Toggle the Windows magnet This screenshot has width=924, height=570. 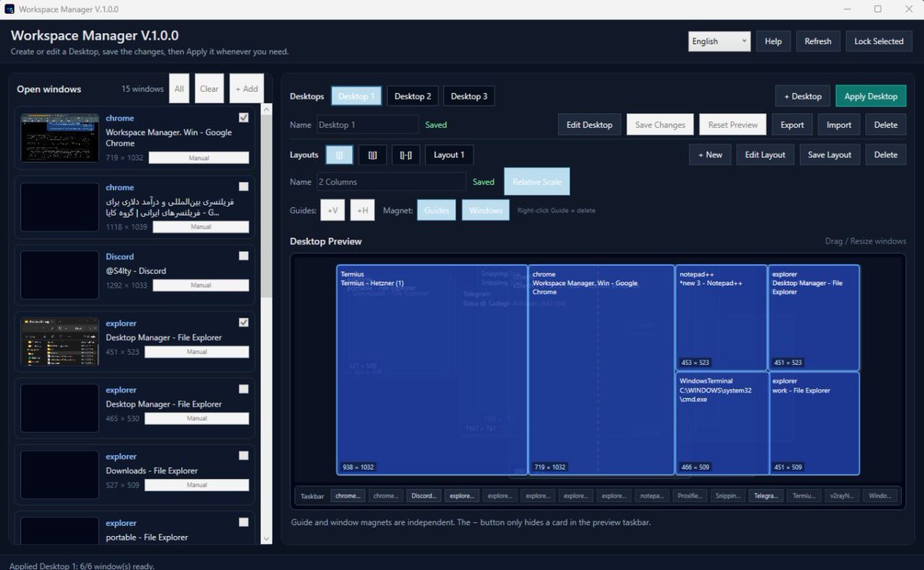point(485,210)
